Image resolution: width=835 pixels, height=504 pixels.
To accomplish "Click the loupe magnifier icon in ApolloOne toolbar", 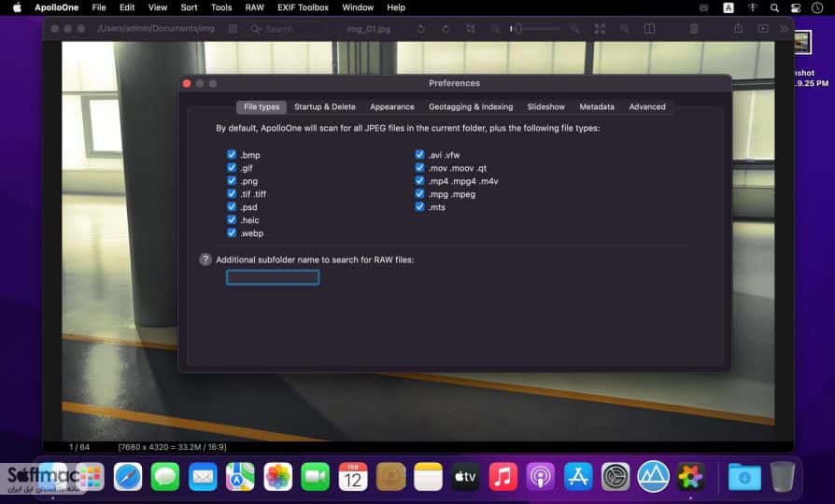I will point(625,29).
